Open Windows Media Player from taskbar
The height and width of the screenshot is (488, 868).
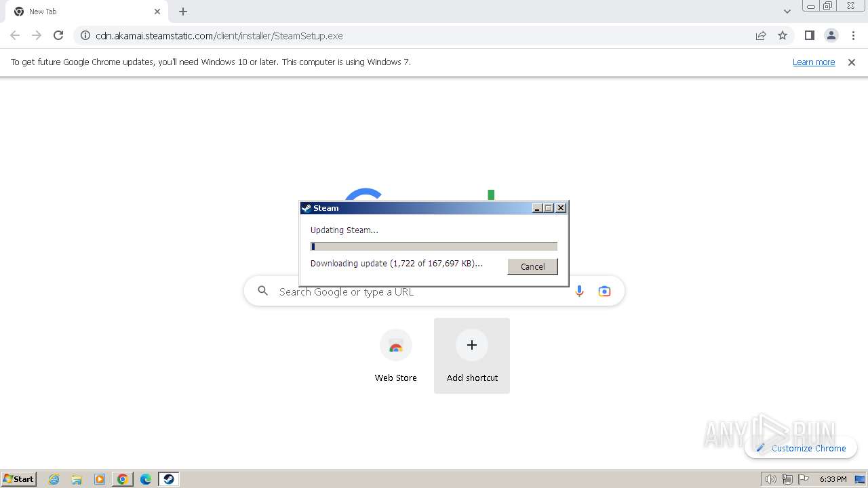(100, 479)
